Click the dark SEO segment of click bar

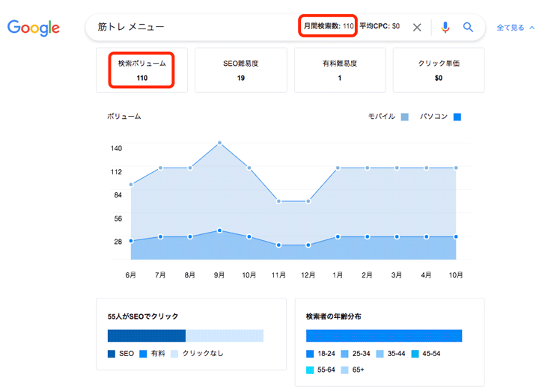[147, 336]
